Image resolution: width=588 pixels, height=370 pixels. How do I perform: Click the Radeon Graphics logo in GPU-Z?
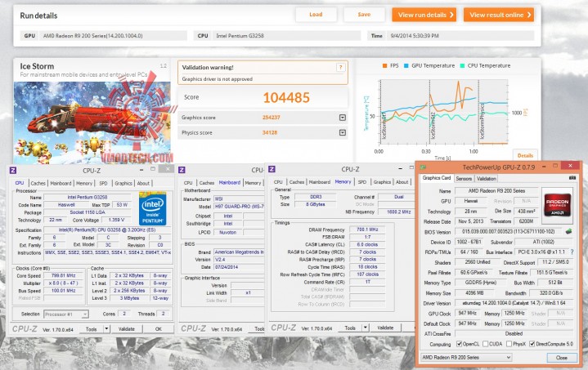click(x=558, y=204)
